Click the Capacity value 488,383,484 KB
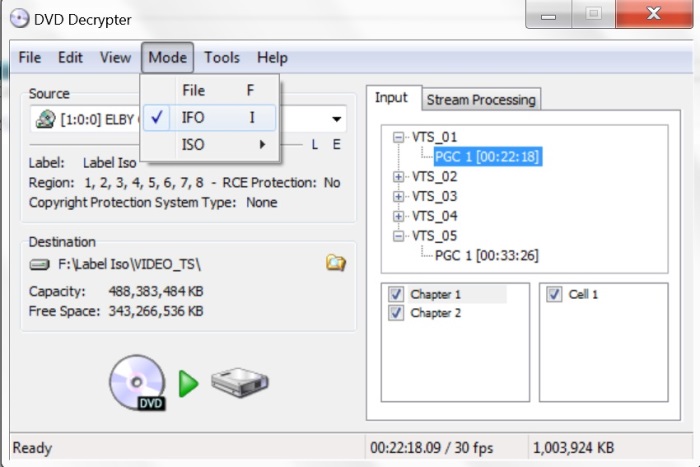The width and height of the screenshot is (700, 467). 156,292
